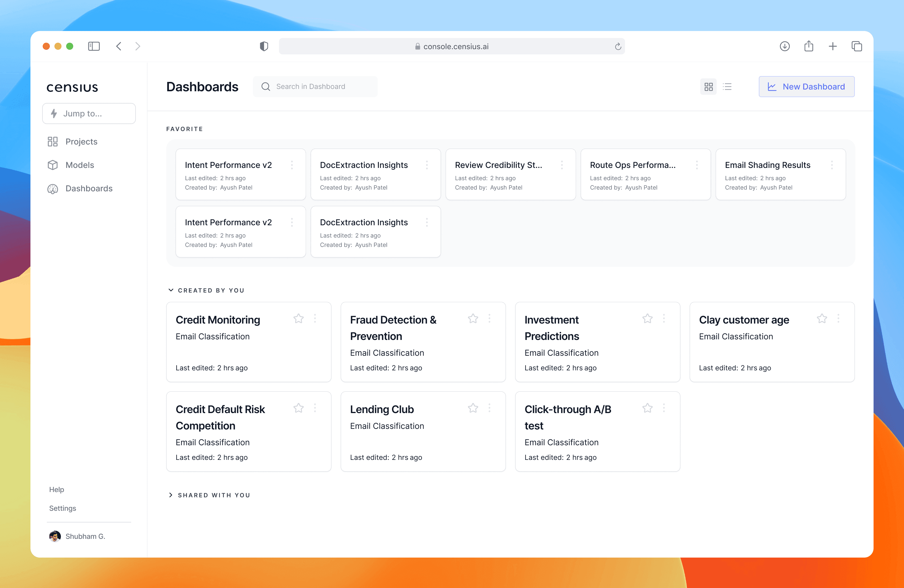The width and height of the screenshot is (904, 588).
Task: Switch to grid view layout
Action: (708, 87)
